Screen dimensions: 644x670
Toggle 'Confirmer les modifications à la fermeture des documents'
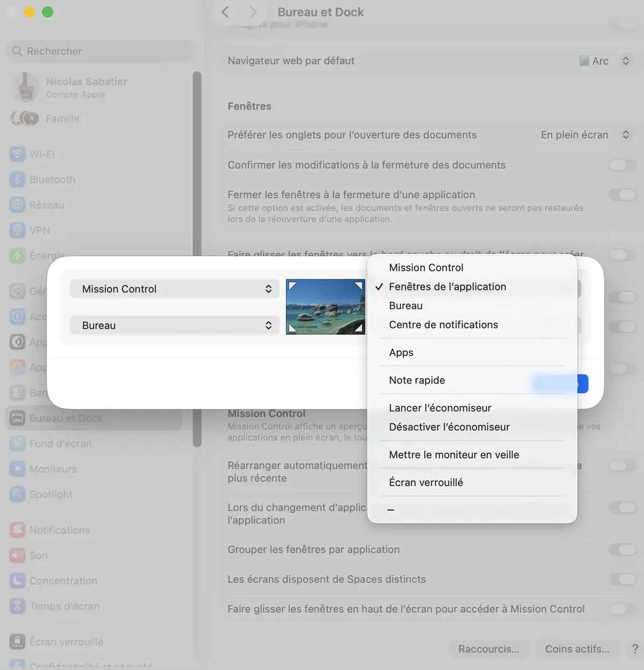pos(623,165)
